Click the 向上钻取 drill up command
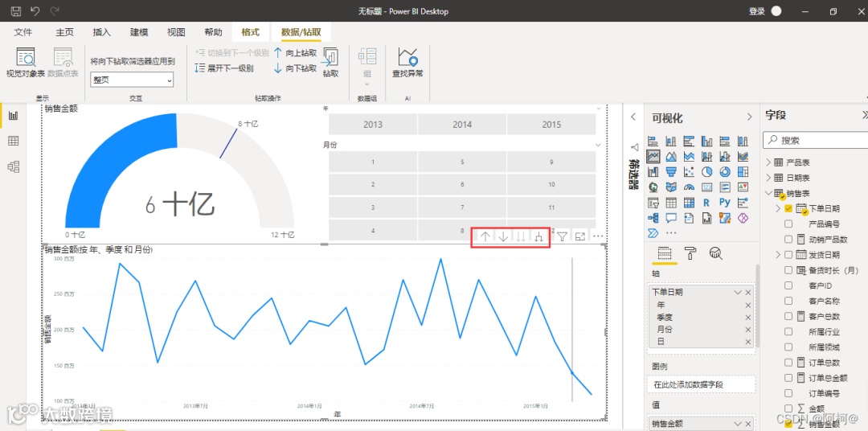 296,53
